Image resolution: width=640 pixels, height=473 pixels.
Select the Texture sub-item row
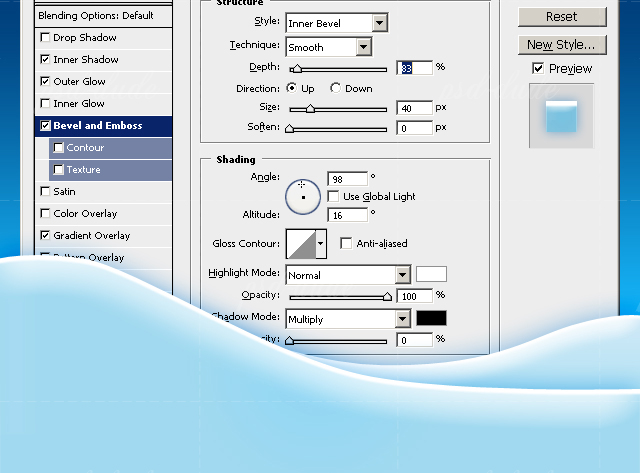(110, 170)
